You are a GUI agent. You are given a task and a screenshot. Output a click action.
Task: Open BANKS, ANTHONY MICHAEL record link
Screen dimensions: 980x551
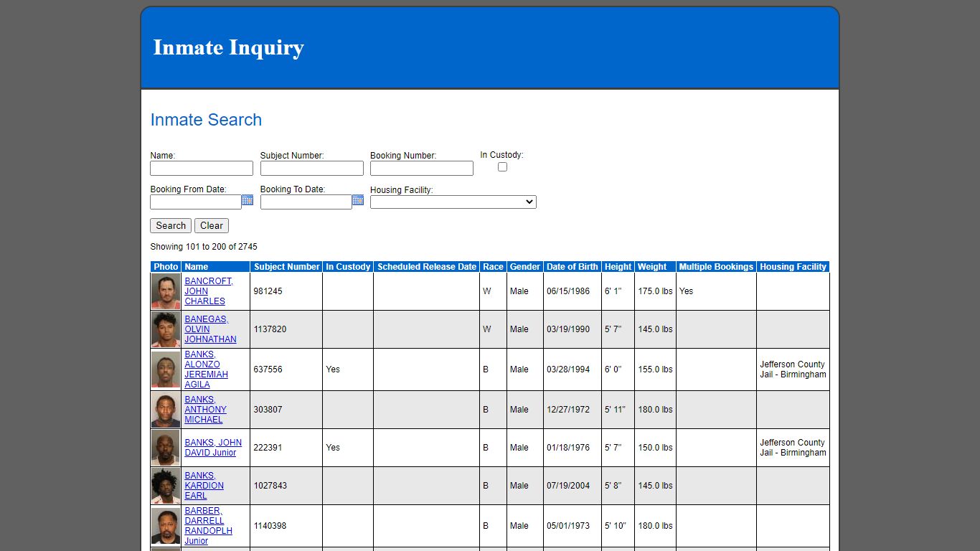tap(205, 410)
